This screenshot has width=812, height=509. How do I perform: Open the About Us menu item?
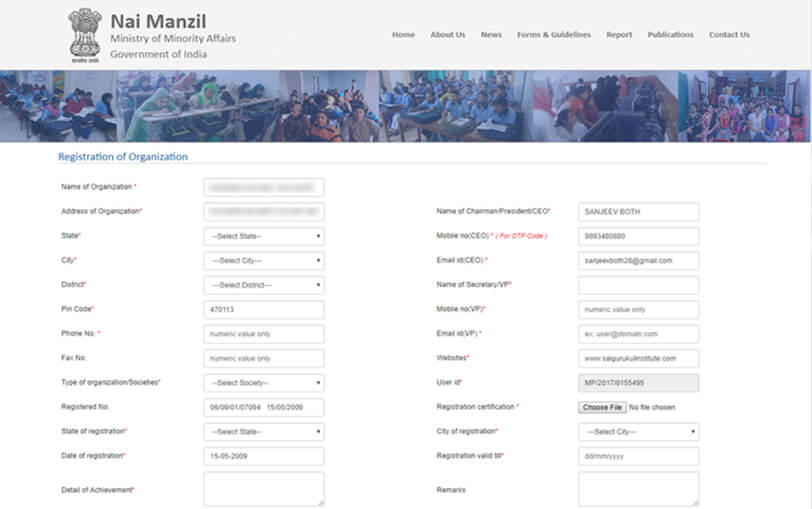point(448,35)
